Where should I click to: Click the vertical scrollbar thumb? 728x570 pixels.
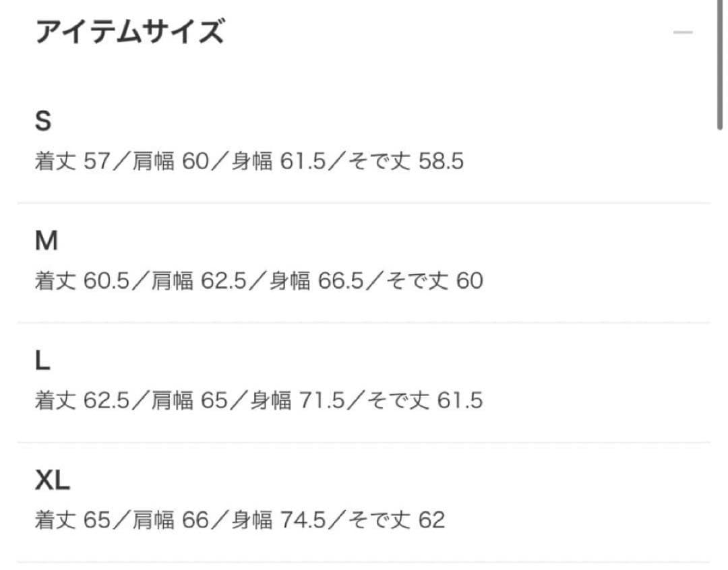point(721,65)
